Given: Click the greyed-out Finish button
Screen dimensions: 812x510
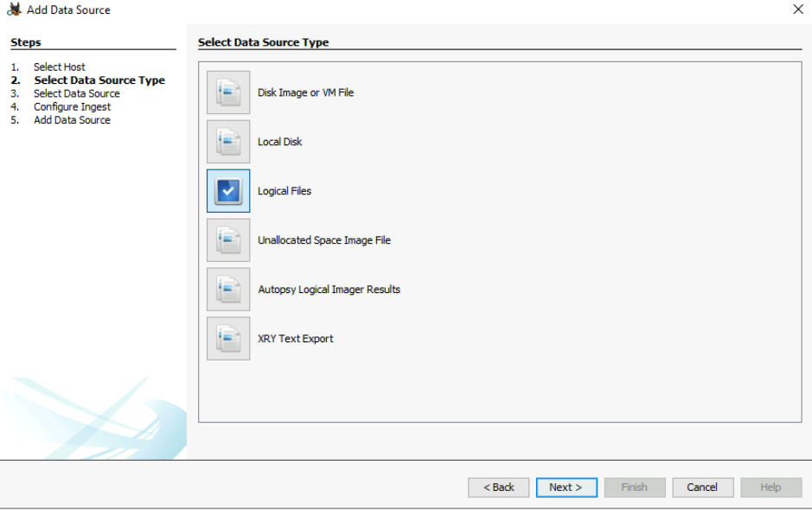Looking at the screenshot, I should point(634,488).
